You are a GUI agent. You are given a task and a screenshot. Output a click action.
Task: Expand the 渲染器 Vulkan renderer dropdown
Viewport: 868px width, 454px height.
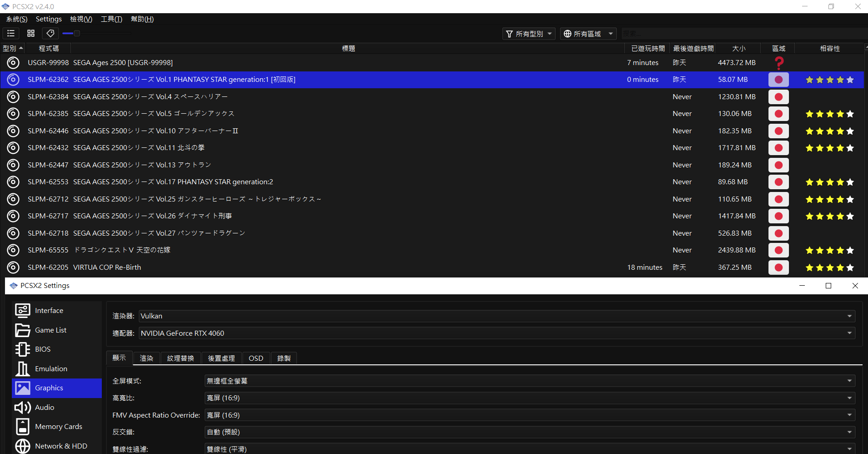(497, 316)
